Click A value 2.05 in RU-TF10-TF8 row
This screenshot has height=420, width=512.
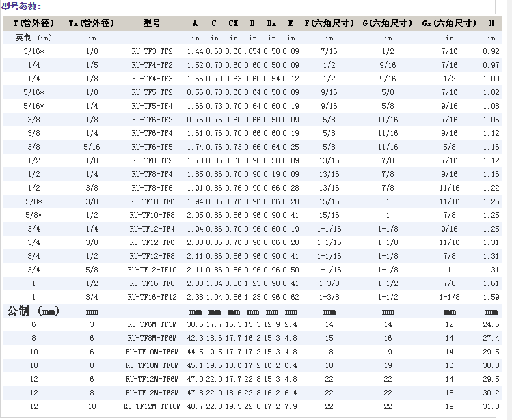point(195,215)
